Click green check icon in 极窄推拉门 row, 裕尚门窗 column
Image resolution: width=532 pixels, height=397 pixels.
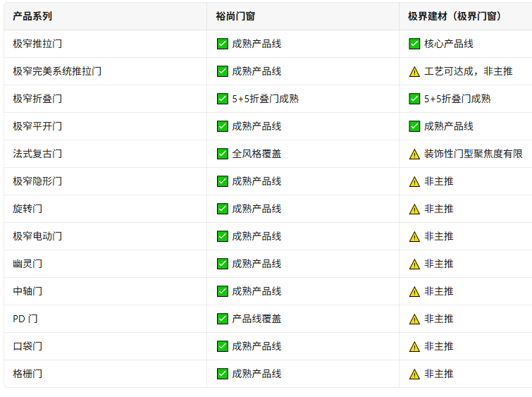pyautogui.click(x=222, y=44)
